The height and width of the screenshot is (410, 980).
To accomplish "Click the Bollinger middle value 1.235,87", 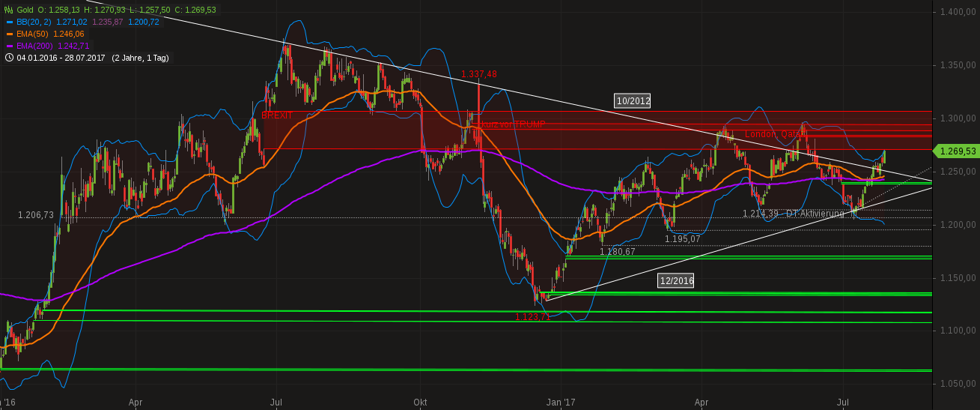I will point(108,22).
